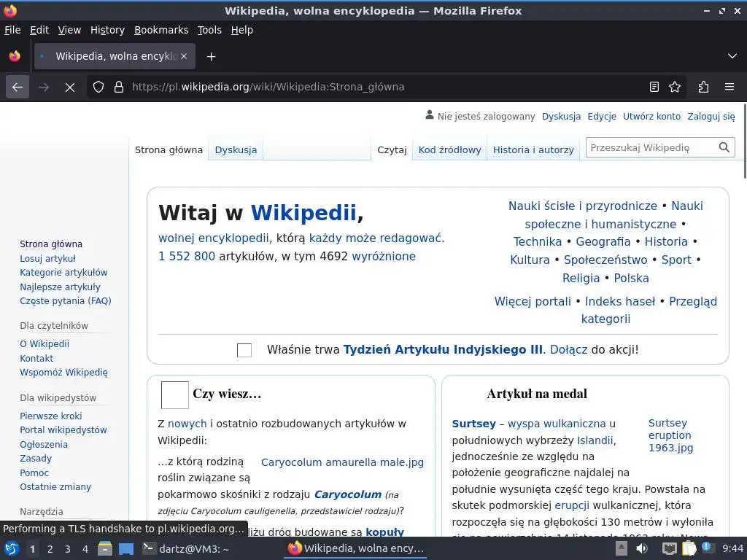Bookmark this page with the star icon
Viewport: 747px width, 560px height.
[x=675, y=87]
